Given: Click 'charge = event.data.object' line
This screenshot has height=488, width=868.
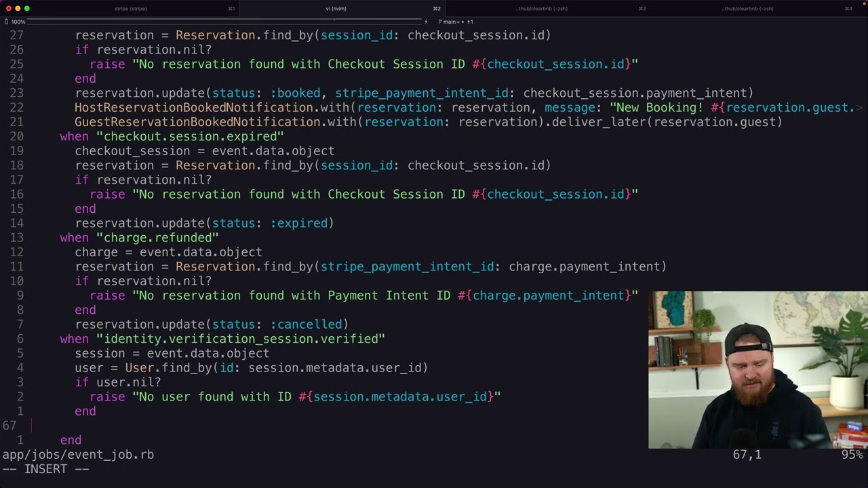Looking at the screenshot, I should point(168,252).
